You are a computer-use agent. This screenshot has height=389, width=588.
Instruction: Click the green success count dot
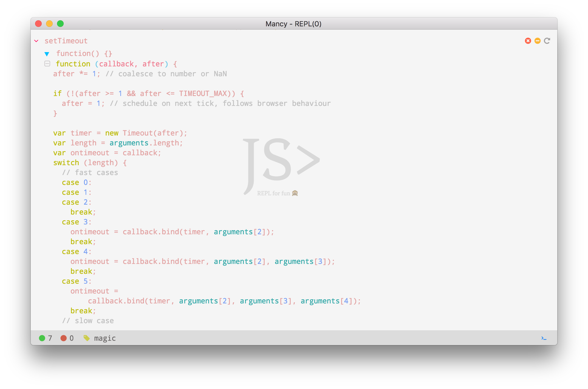click(x=42, y=338)
